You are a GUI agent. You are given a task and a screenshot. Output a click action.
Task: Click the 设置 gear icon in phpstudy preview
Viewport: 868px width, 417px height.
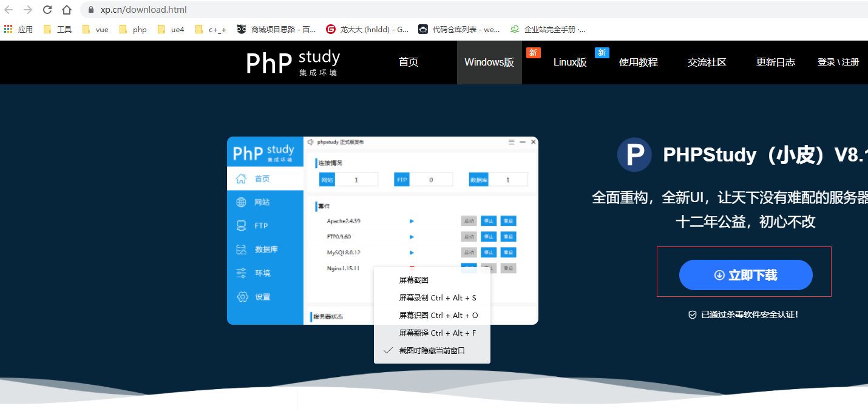click(242, 297)
